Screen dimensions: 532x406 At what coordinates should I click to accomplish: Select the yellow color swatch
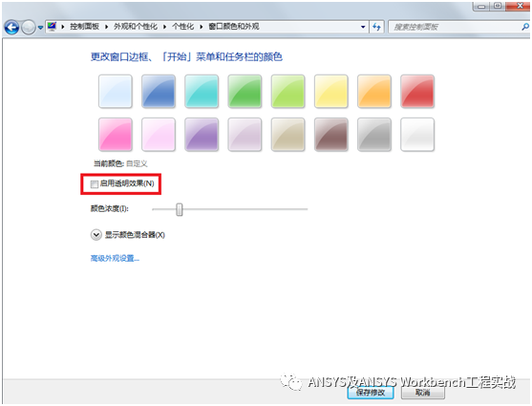click(x=331, y=92)
